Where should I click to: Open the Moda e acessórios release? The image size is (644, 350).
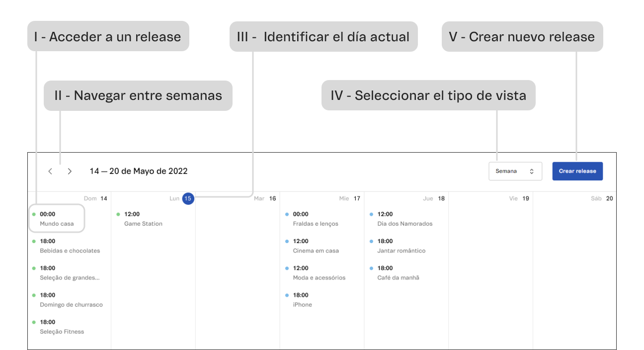319,273
